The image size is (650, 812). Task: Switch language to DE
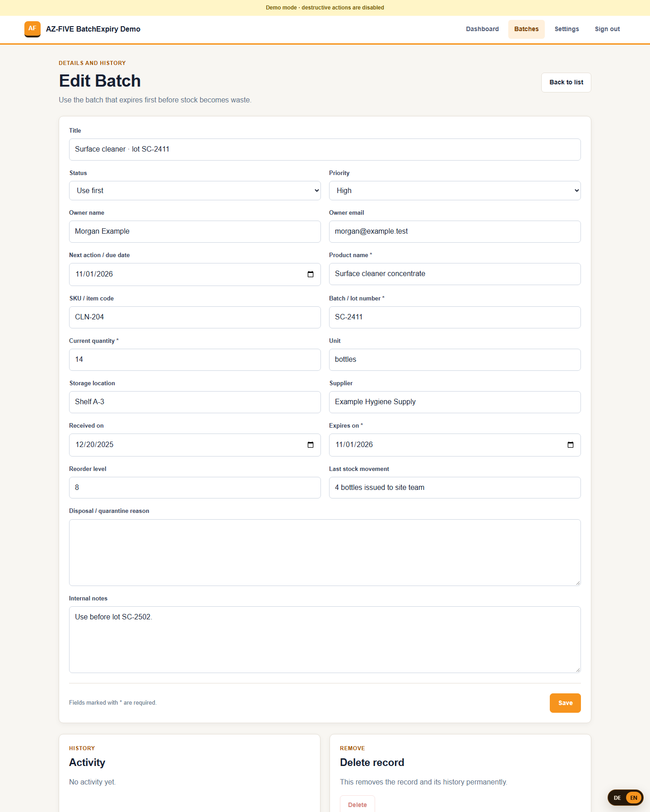coord(617,798)
